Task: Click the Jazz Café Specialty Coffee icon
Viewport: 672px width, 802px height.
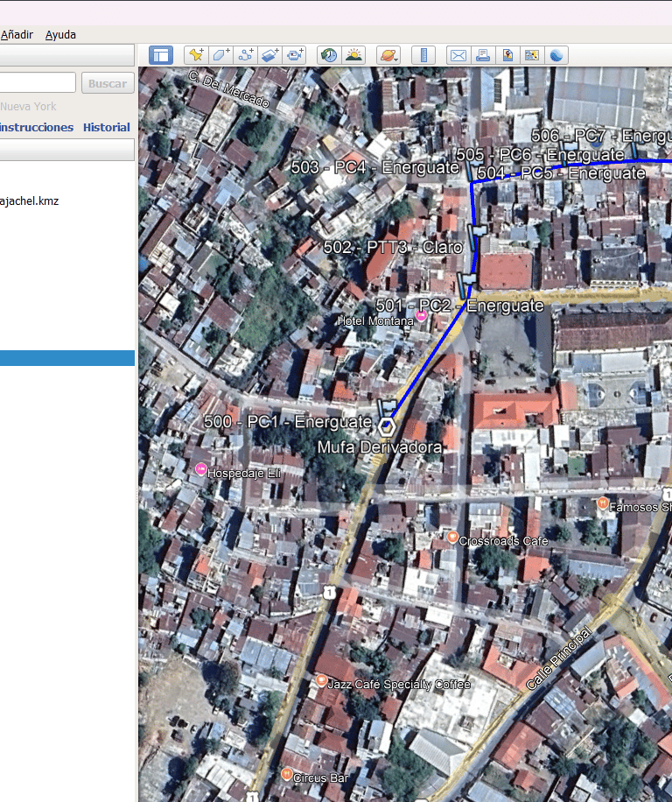Action: [x=321, y=680]
